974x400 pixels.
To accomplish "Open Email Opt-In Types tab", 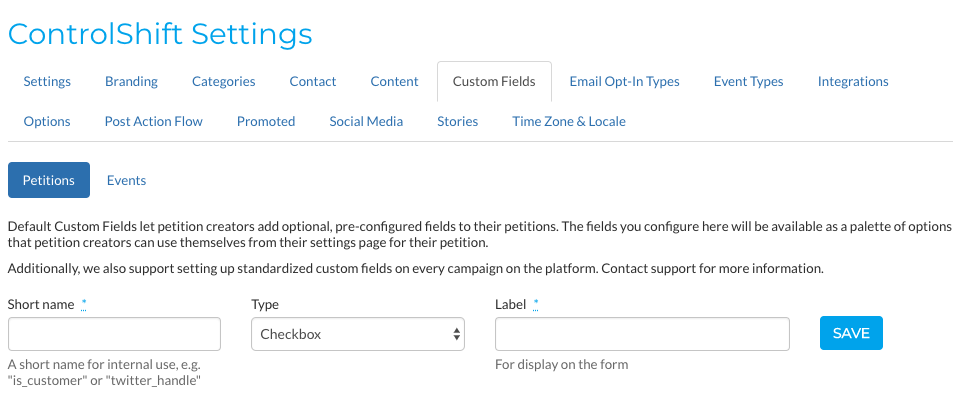I will pos(624,81).
